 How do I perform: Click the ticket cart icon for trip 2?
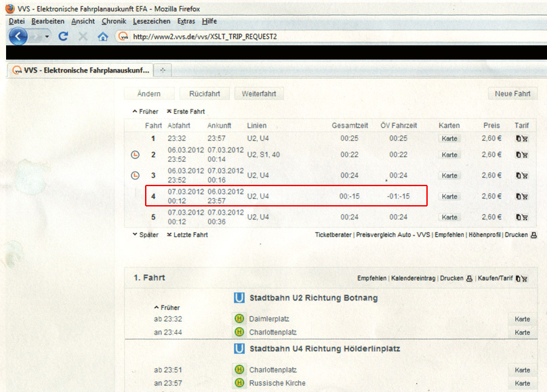(x=522, y=155)
